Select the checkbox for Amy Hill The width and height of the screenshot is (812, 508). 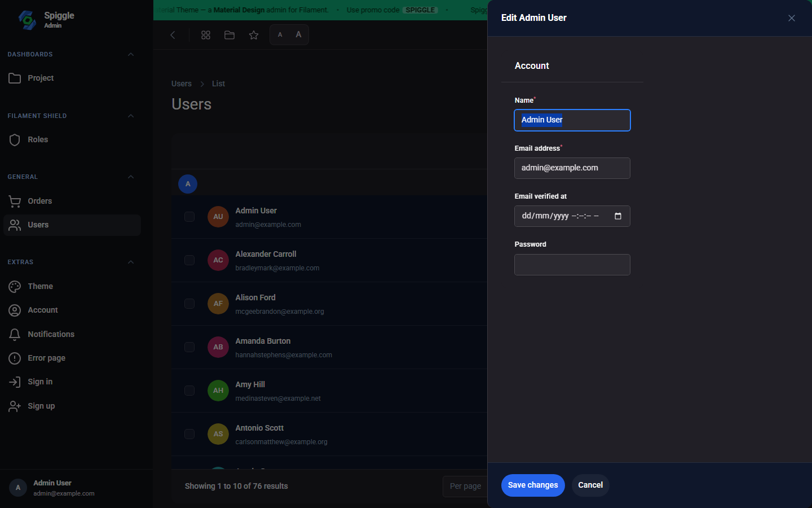(189, 391)
